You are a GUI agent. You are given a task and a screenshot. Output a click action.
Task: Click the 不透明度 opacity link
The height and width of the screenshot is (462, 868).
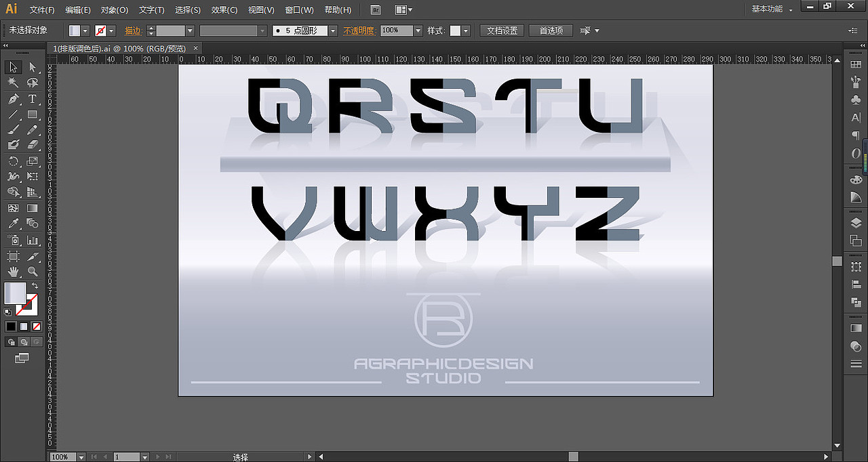point(359,30)
